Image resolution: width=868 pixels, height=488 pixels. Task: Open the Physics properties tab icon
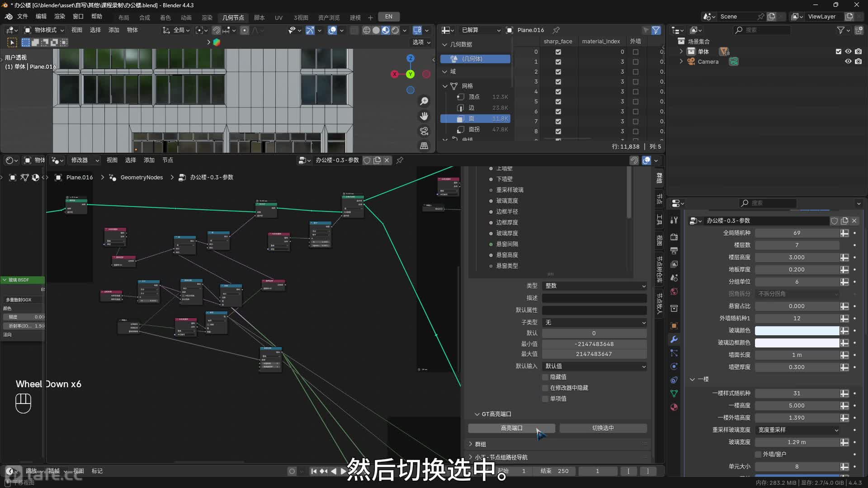[x=674, y=366]
